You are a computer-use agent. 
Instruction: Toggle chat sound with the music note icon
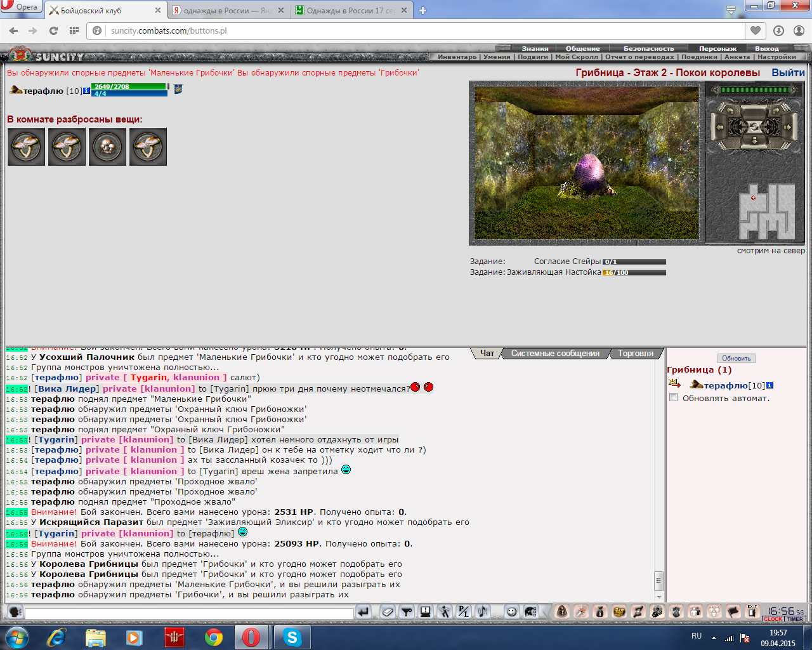483,612
